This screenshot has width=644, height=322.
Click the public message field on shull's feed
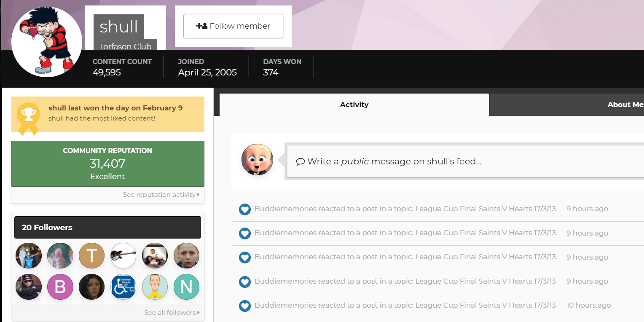(465, 161)
